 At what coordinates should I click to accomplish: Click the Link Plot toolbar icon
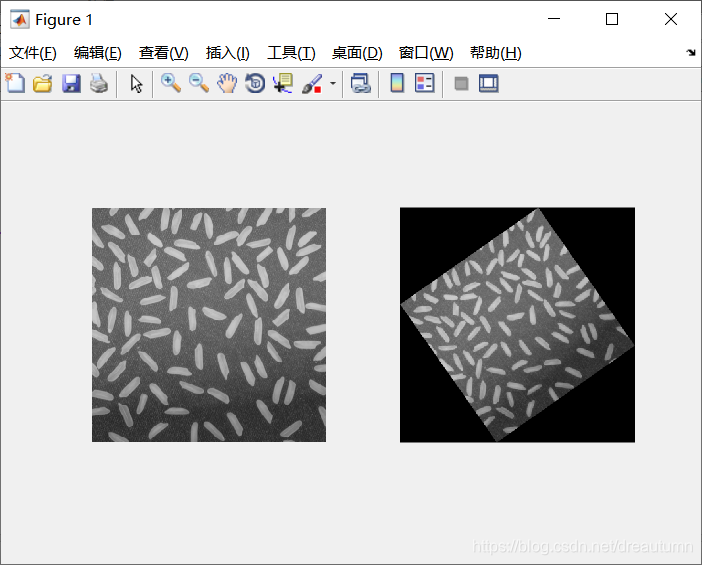361,84
